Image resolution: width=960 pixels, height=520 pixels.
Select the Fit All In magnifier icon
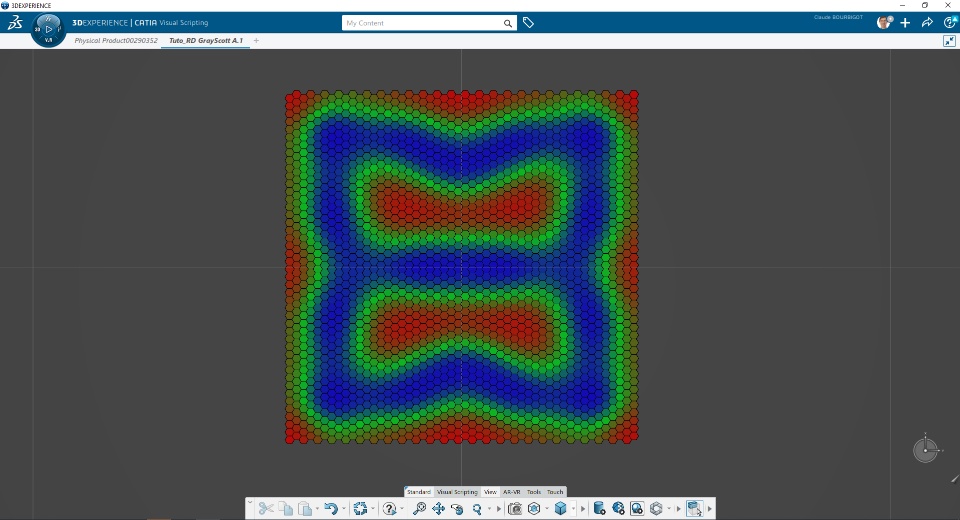tap(419, 508)
